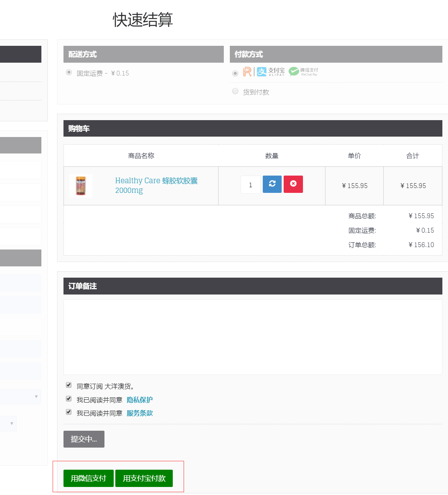Toggle the 隐私保护 agreement checkbox

[69, 399]
